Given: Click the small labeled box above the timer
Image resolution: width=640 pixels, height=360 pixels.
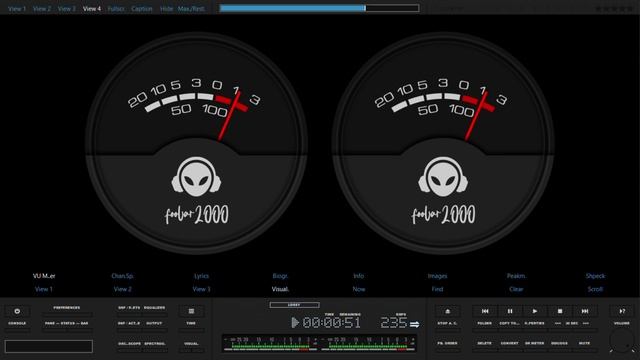Looking at the screenshot, I should 294,305.
